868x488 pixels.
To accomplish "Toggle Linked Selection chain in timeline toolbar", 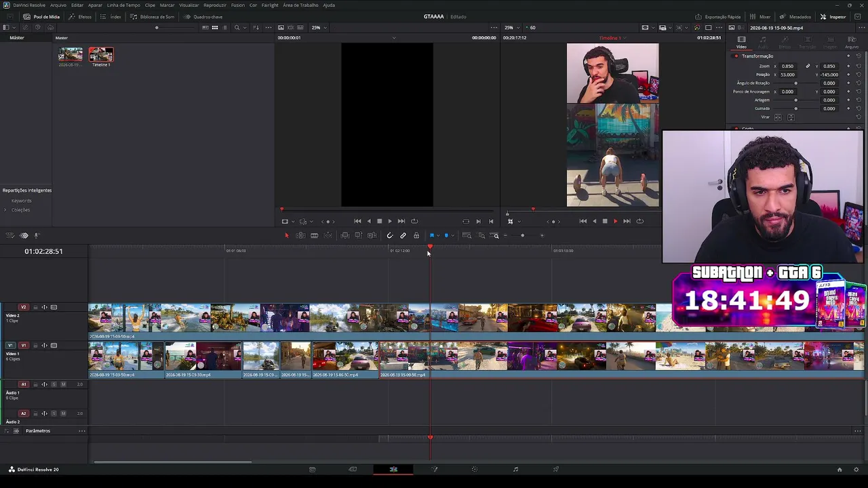I will (403, 235).
